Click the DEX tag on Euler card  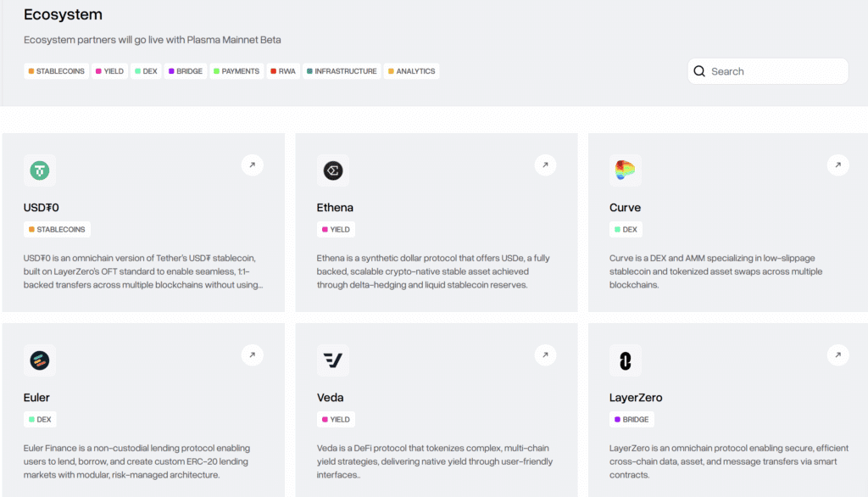[40, 420]
